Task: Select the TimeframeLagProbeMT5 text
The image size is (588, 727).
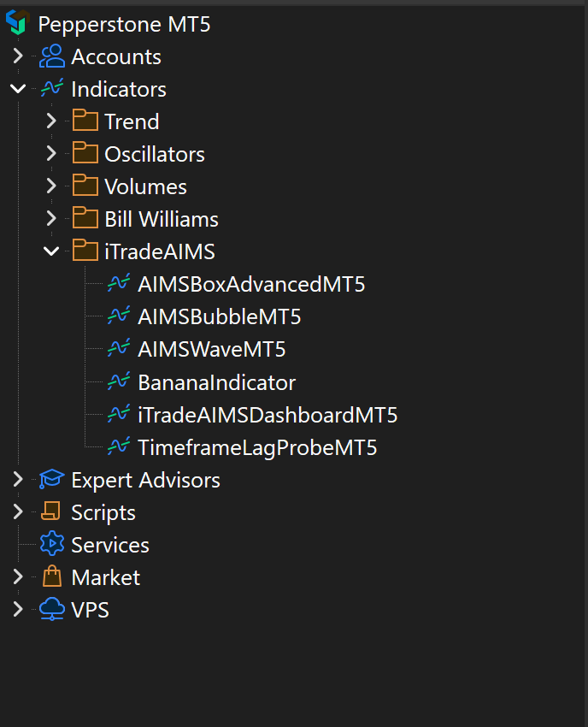Action: [257, 448]
